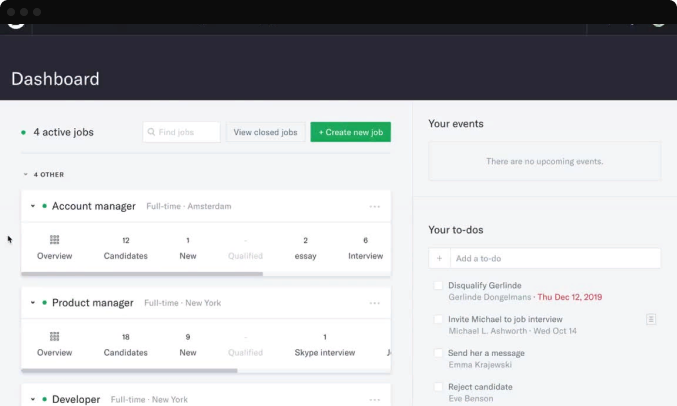Click the note icon beside Invite Michael to-do

[651, 319]
